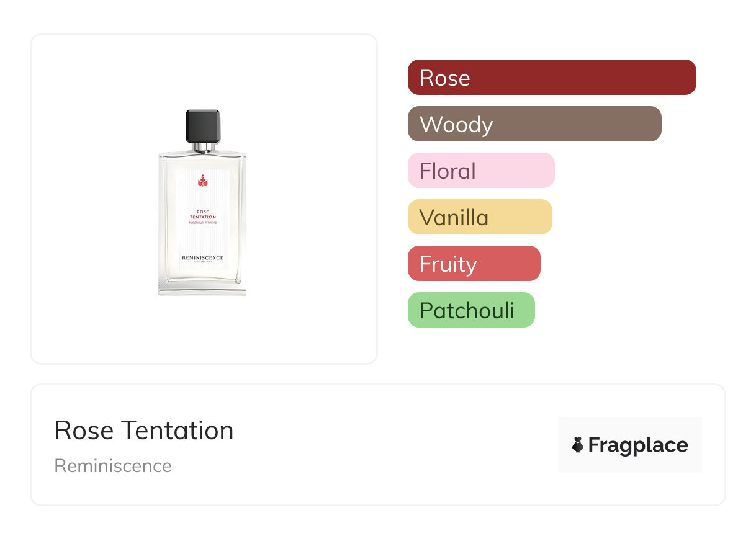Open the Reminiscence brand link below the title
756x536 pixels.
coord(113,466)
